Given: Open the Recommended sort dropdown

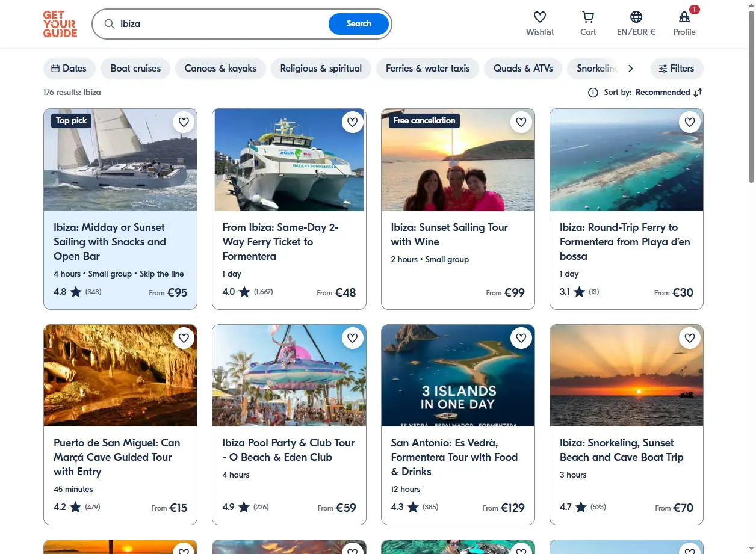Looking at the screenshot, I should [663, 93].
